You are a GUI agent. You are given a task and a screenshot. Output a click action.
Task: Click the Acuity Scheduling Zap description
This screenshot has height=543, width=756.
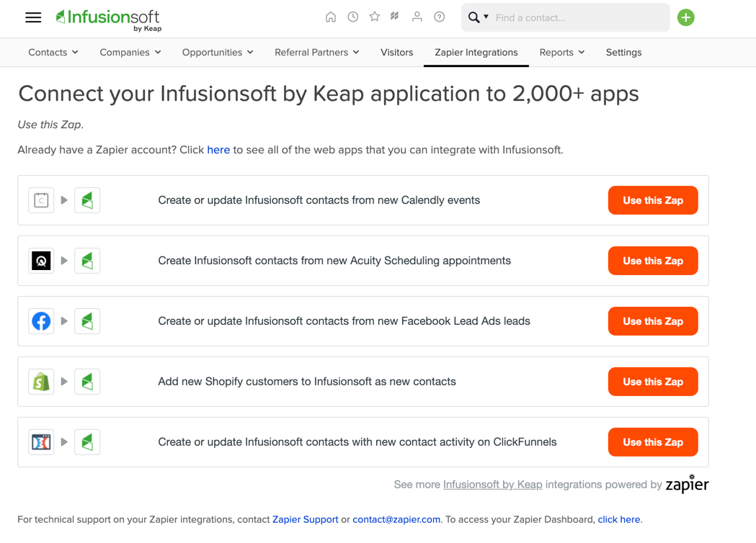334,261
